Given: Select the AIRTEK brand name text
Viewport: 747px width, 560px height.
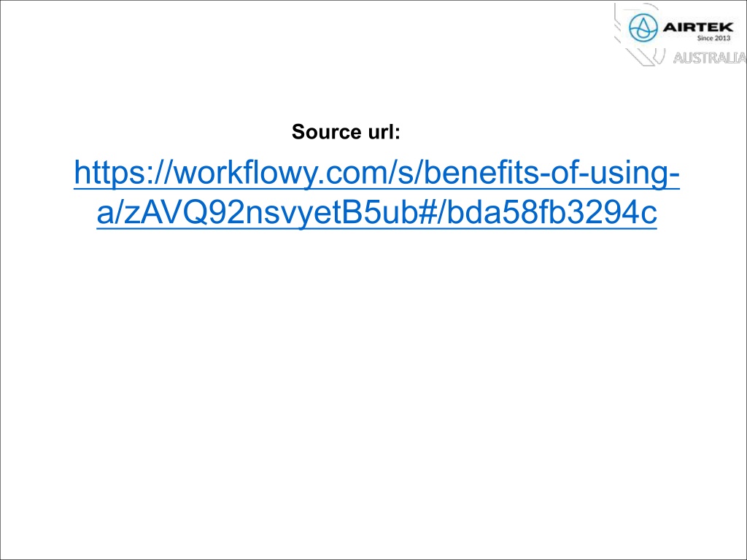Looking at the screenshot, I should pyautogui.click(x=698, y=27).
